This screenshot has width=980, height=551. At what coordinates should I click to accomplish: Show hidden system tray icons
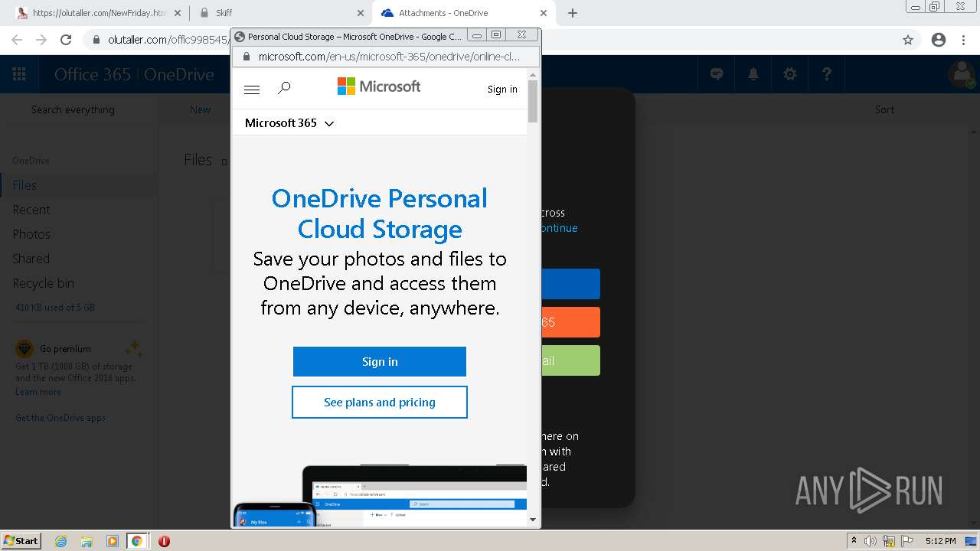click(x=854, y=540)
